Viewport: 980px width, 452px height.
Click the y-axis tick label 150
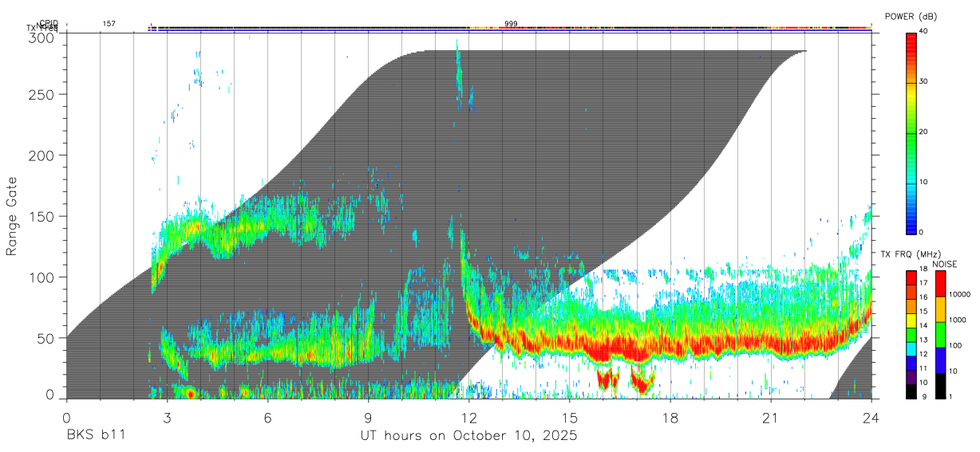tap(41, 216)
